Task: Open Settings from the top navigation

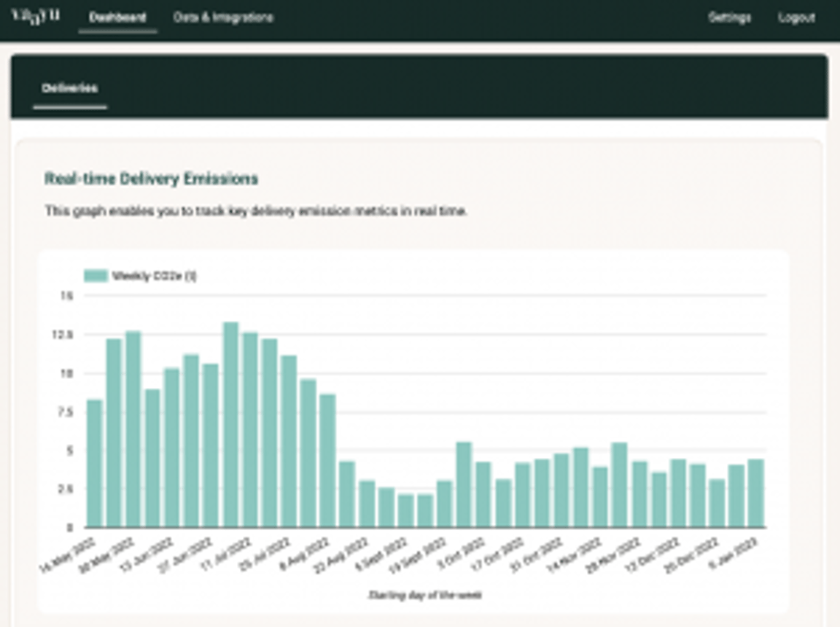Action: point(729,17)
